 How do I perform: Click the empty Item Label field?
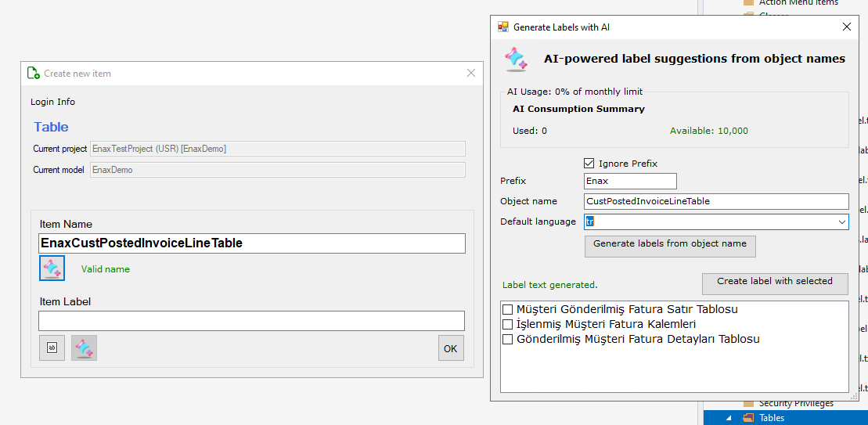click(x=251, y=321)
